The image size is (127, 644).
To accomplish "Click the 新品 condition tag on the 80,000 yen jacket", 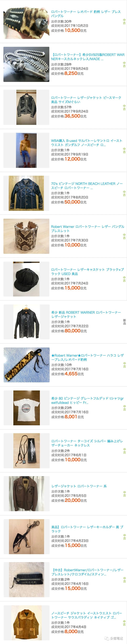I will pos(125,322).
